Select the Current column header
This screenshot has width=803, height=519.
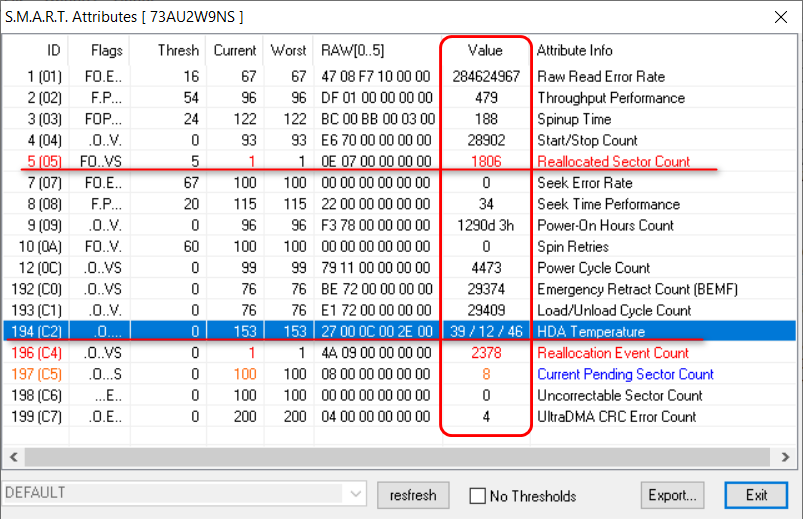[235, 50]
